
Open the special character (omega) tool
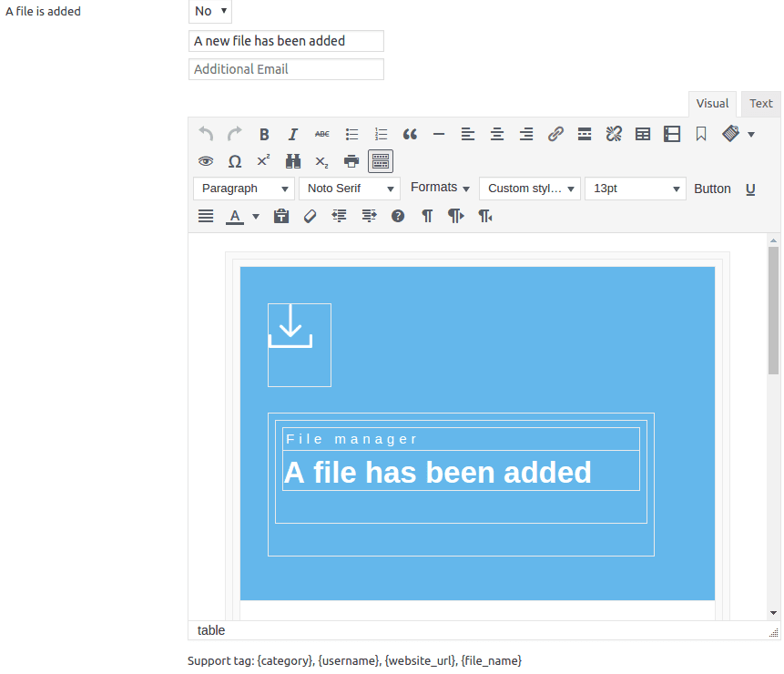click(x=235, y=161)
